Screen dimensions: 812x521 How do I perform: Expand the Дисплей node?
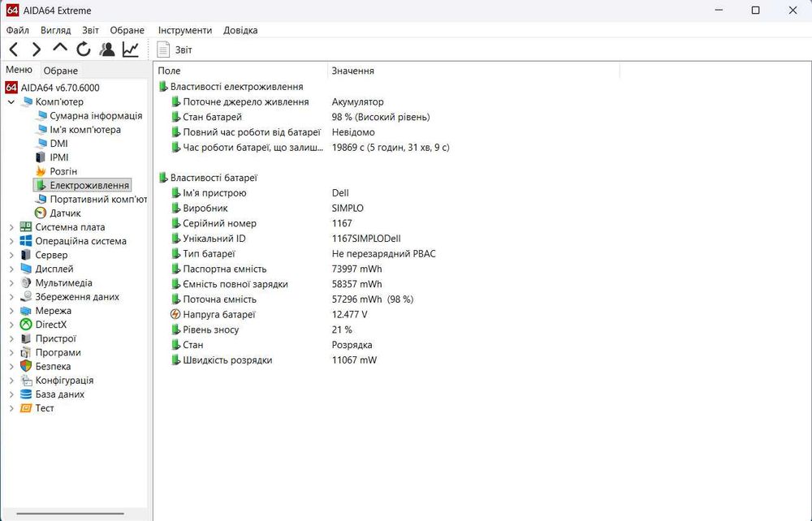(x=11, y=269)
